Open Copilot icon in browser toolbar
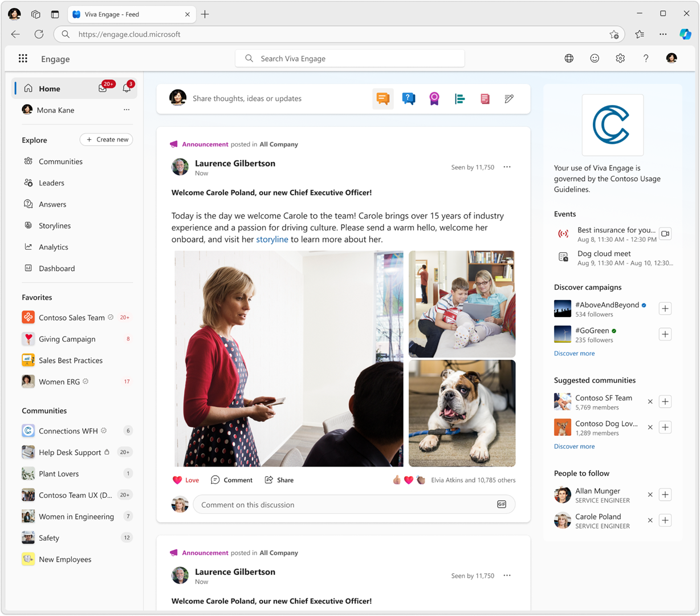This screenshot has height=616, width=700. (685, 34)
